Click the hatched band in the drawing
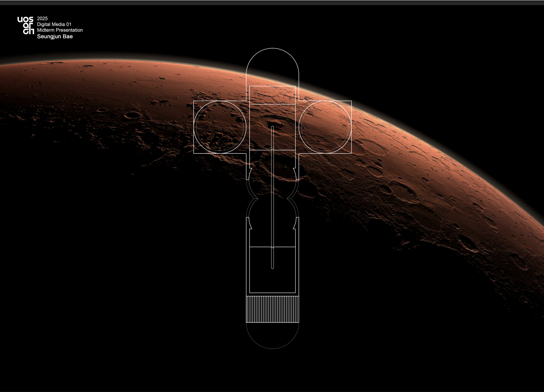 [x=272, y=309]
